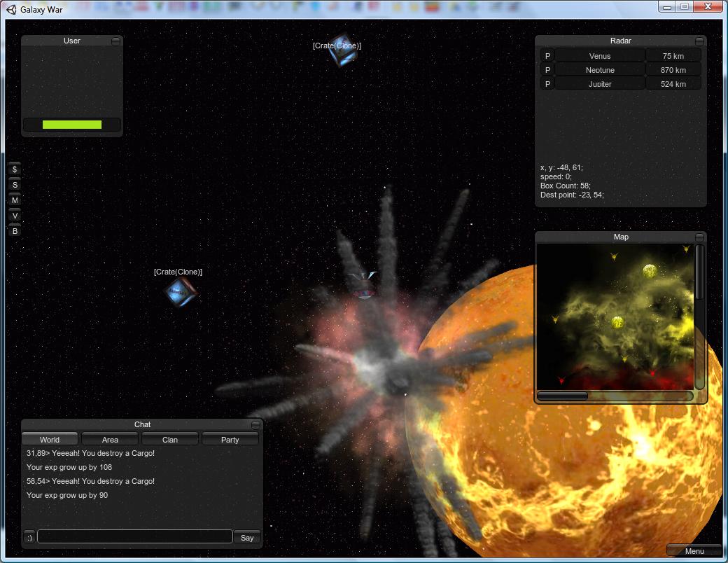The height and width of the screenshot is (563, 728).
Task: Switch to Party chat tab
Action: pyautogui.click(x=230, y=440)
